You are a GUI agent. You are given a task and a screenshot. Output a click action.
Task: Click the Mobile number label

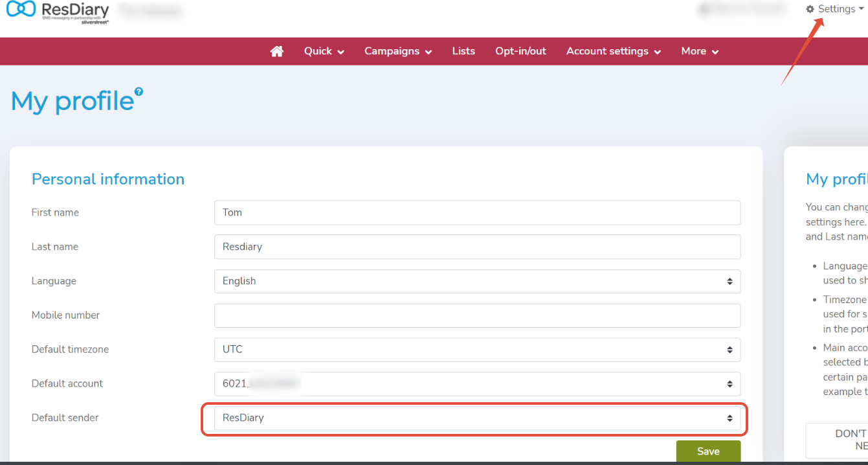pos(65,315)
